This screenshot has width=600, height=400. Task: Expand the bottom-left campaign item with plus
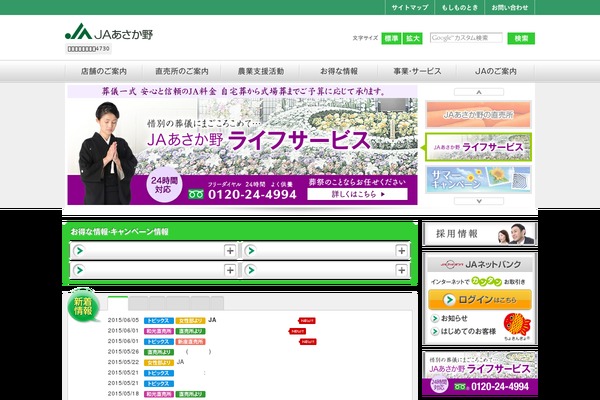[230, 270]
